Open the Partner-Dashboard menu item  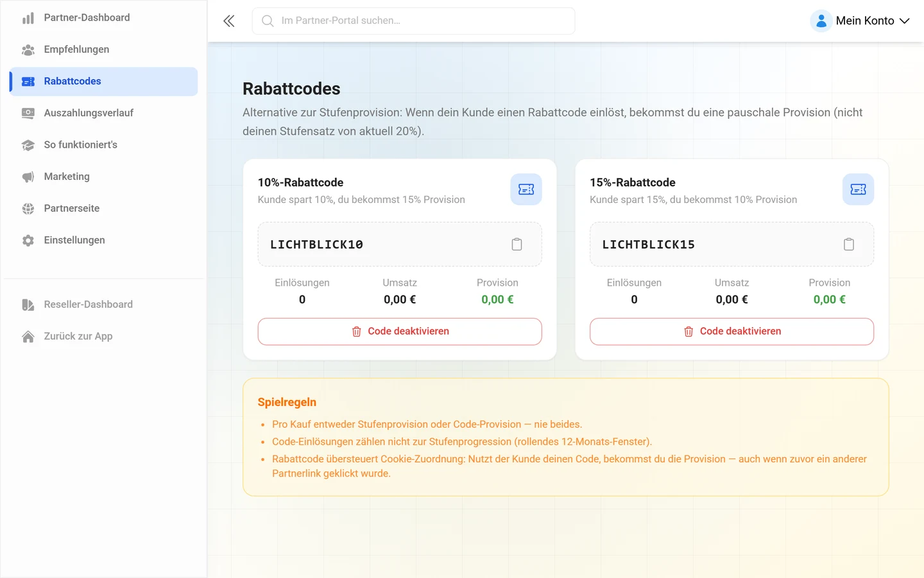[103, 18]
